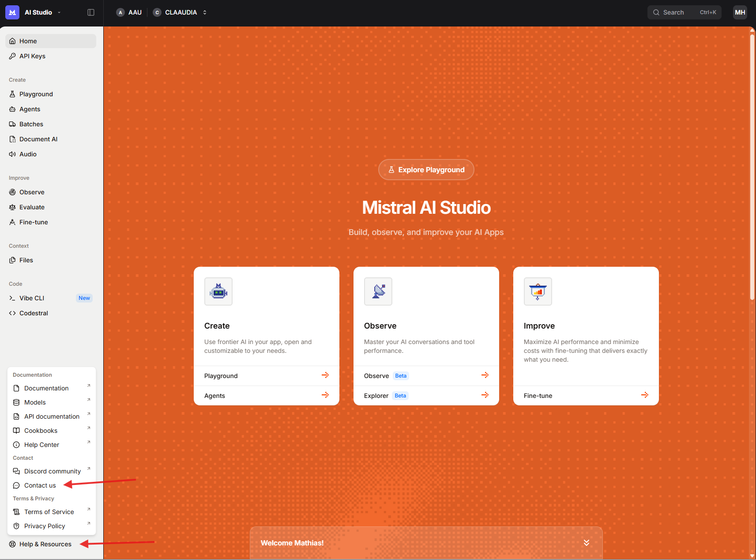Open Document AI from the sidebar
The width and height of the screenshot is (756, 560).
click(x=12, y=139)
